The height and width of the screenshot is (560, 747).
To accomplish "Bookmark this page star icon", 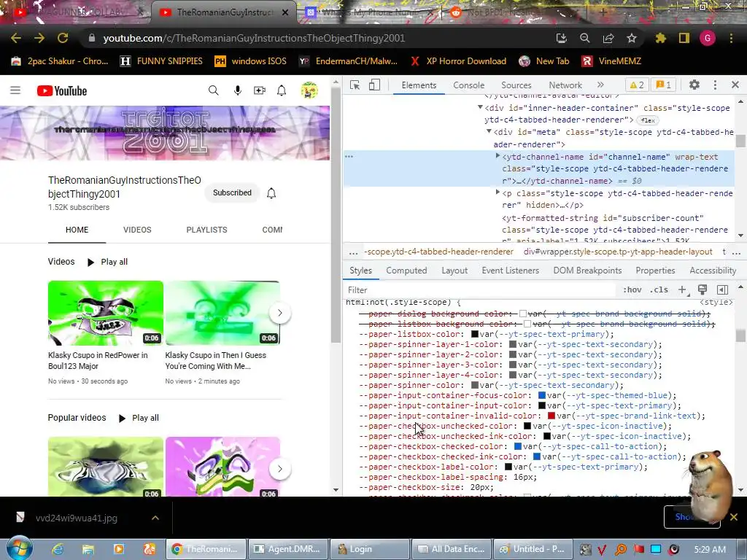I will click(632, 38).
